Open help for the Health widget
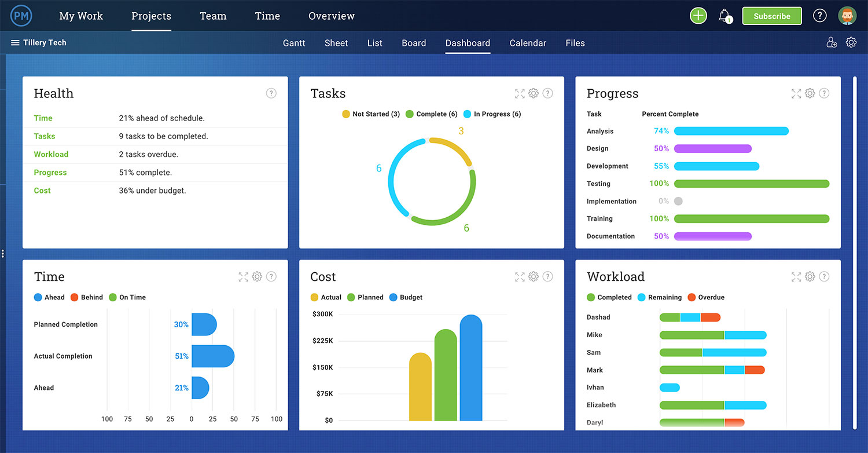The height and width of the screenshot is (453, 868). click(271, 93)
